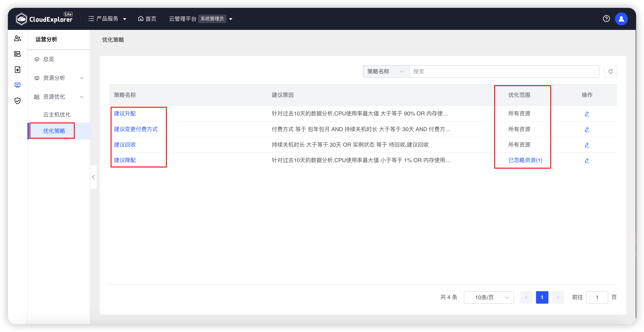The width and height of the screenshot is (644, 332).
Task: Select the operations analysis sidebar icon
Action: pyautogui.click(x=17, y=85)
